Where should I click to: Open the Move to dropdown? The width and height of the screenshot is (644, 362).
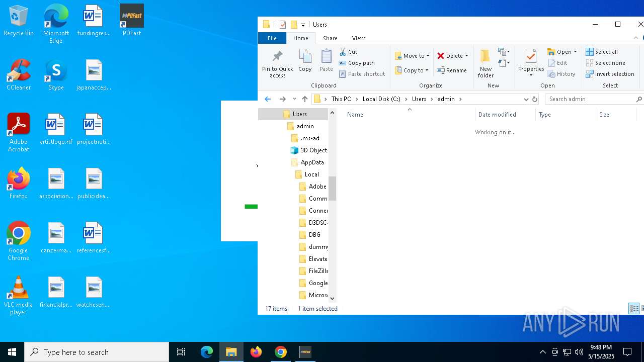(412, 56)
